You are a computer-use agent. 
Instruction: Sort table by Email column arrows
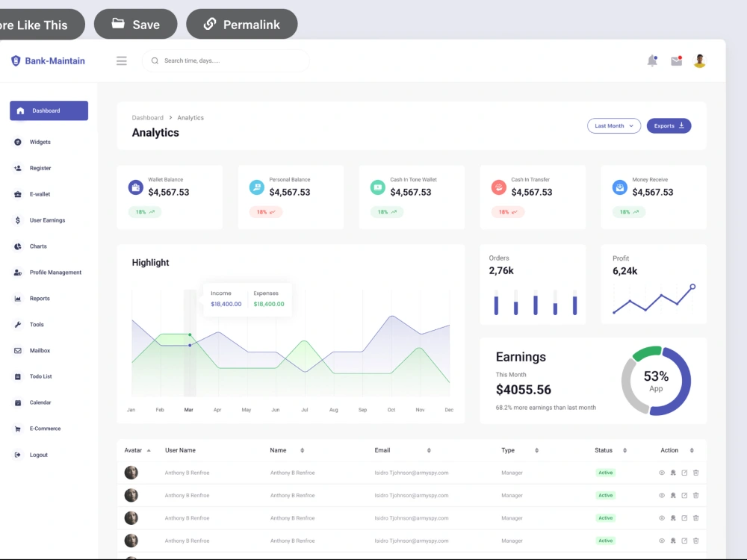pyautogui.click(x=429, y=450)
